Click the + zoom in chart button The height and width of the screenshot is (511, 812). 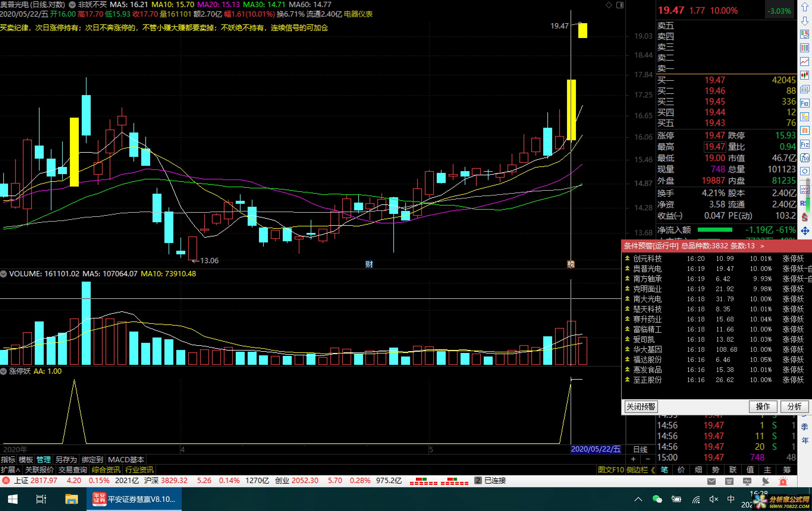pyautogui.click(x=633, y=459)
